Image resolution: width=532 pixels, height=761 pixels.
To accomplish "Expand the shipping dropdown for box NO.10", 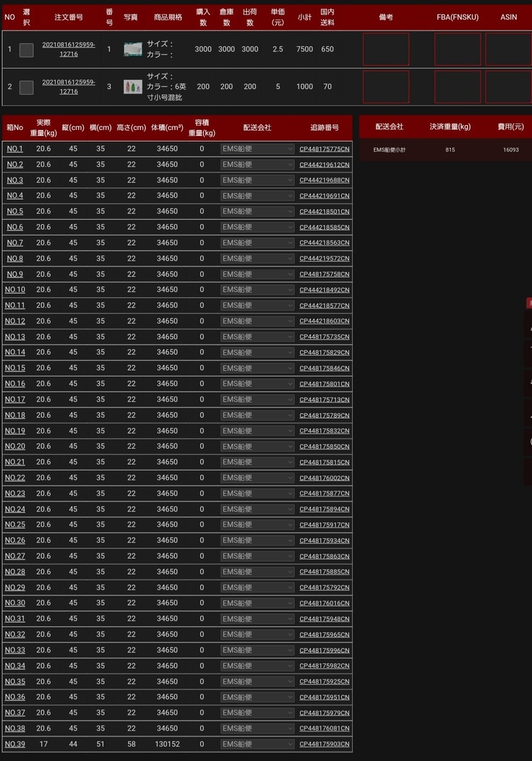I will tap(257, 290).
